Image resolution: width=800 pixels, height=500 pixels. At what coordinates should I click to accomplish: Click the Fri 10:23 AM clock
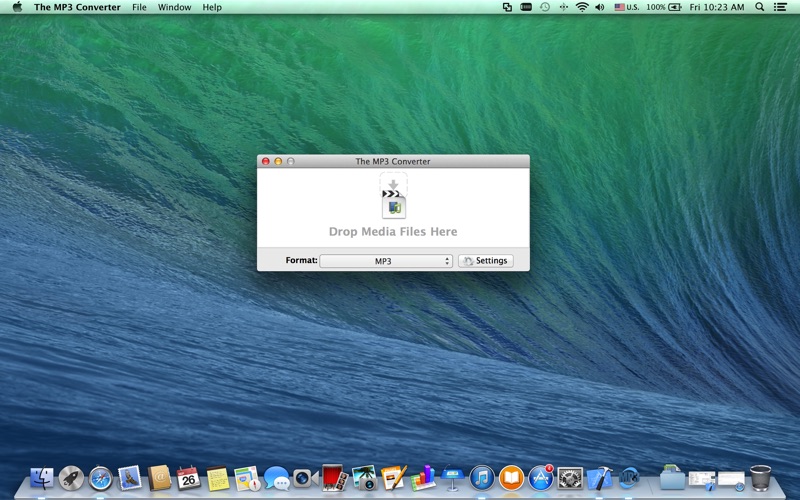point(717,7)
